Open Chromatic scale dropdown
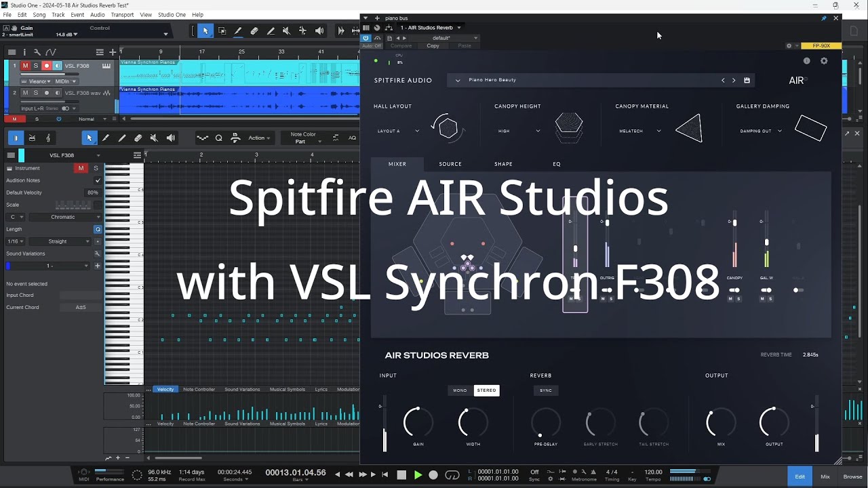Viewport: 868px width, 488px height. [66, 217]
